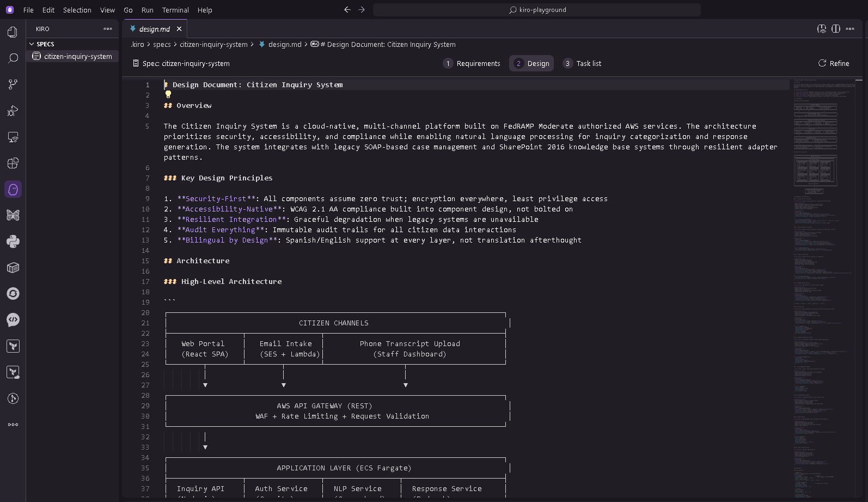This screenshot has width=868, height=502.
Task: Open Search in the activity bar
Action: pos(13,58)
